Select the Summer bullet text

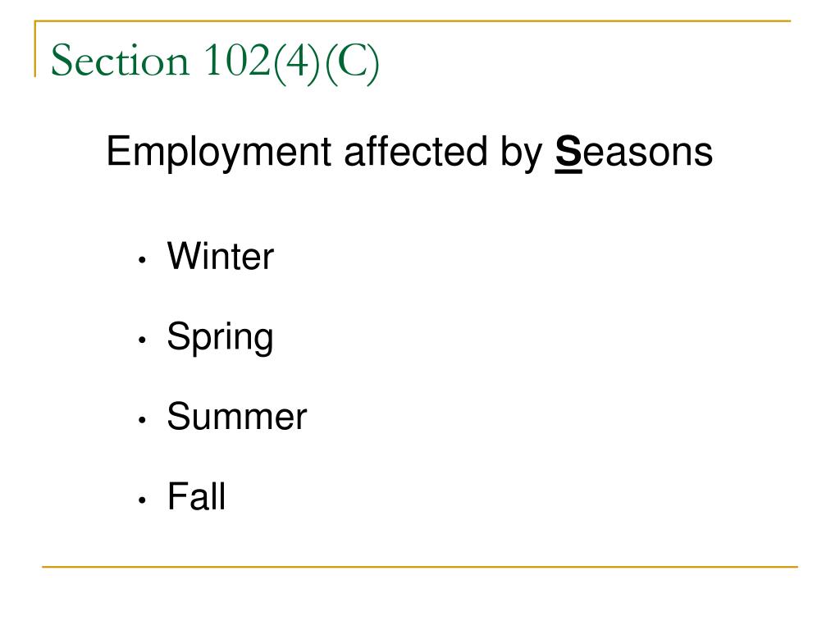(x=237, y=416)
